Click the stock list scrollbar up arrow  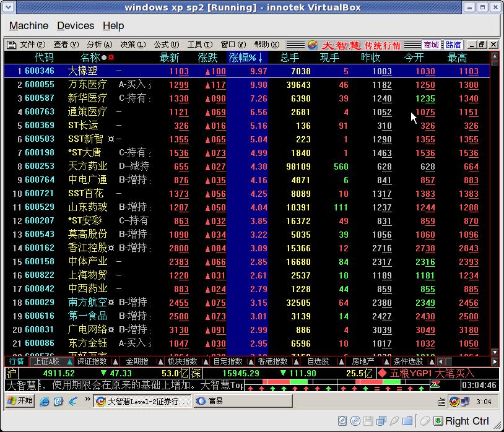click(495, 56)
